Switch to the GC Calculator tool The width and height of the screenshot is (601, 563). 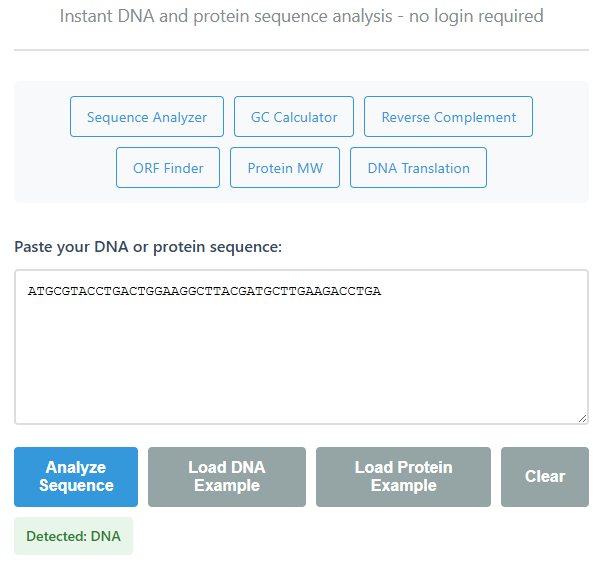point(294,117)
